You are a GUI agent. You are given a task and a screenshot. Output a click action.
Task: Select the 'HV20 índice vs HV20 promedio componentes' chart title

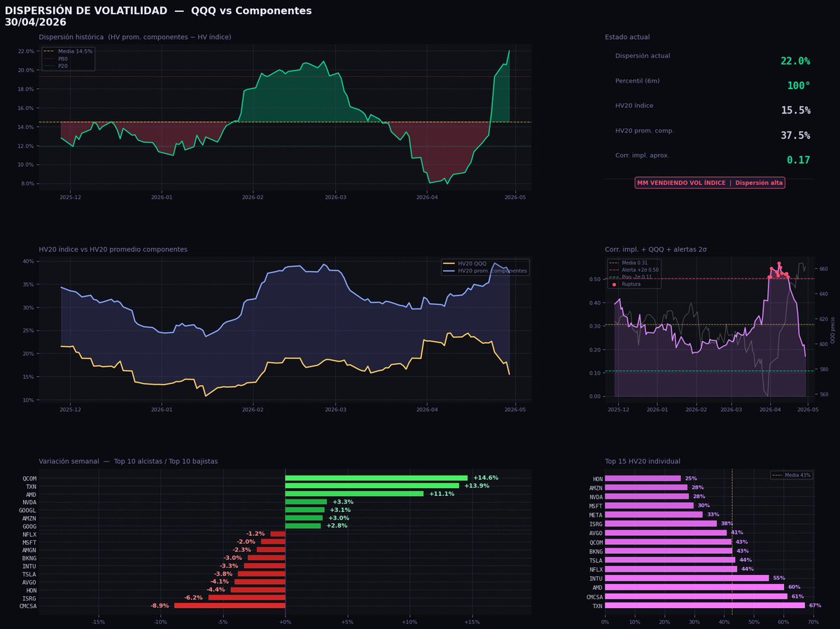[113, 249]
